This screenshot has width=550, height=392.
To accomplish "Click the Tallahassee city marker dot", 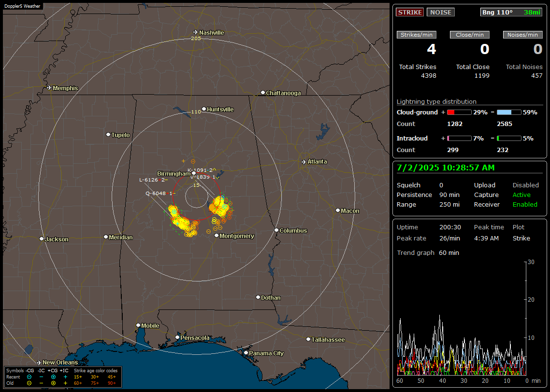I will (308, 339).
